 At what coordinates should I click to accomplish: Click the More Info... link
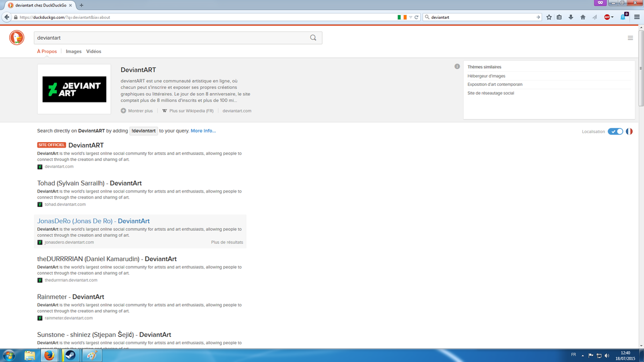click(203, 131)
